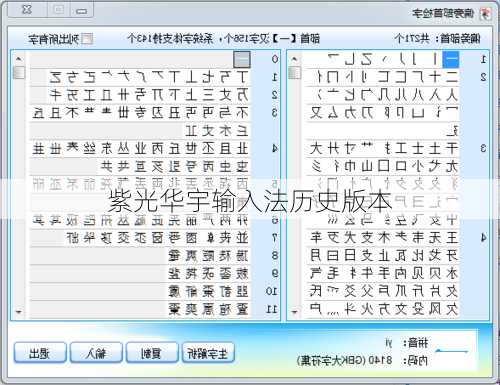Click the radical list scrollbar thumb

(x=294, y=72)
